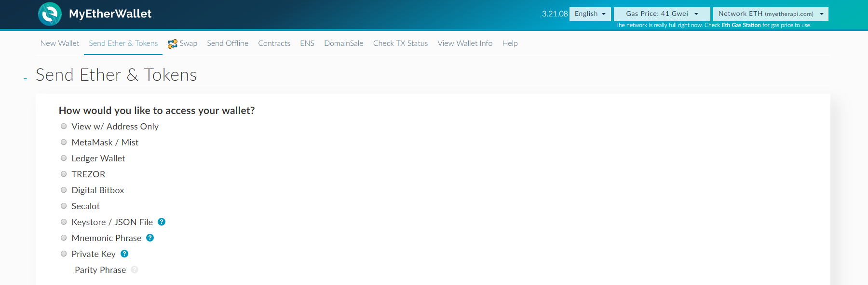Open help icon next to Private Key
This screenshot has height=285, width=868.
124,254
